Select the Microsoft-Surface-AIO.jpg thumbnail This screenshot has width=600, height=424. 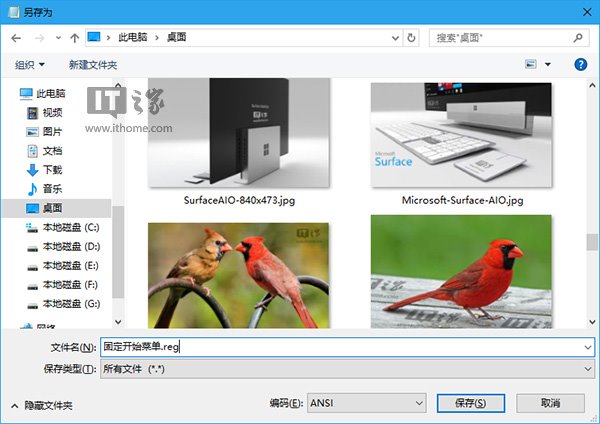point(461,135)
